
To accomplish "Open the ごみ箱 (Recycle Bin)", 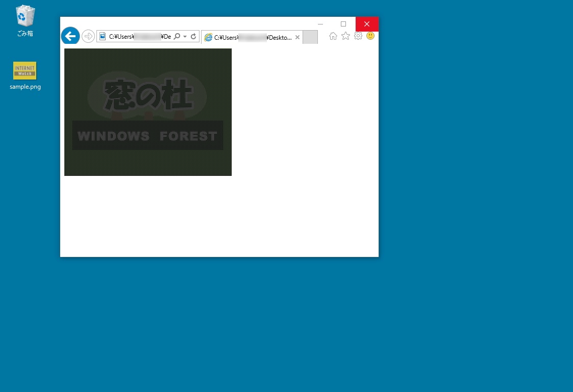I will pyautogui.click(x=25, y=16).
